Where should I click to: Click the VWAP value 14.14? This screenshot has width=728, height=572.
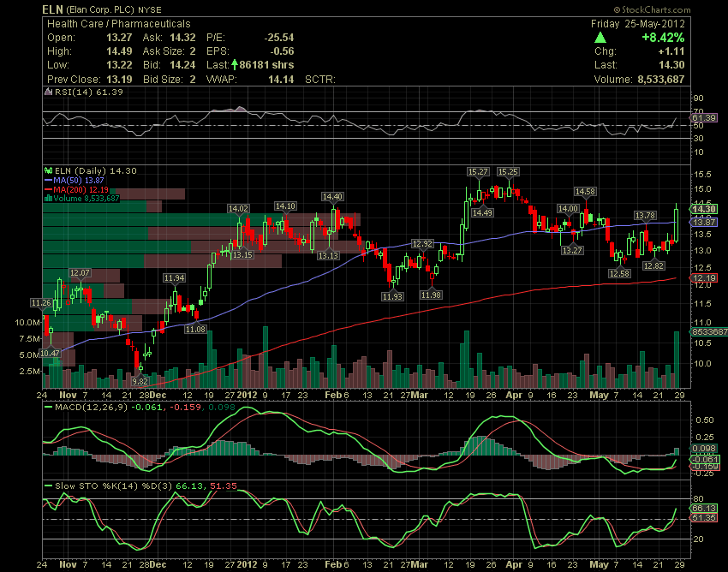282,79
